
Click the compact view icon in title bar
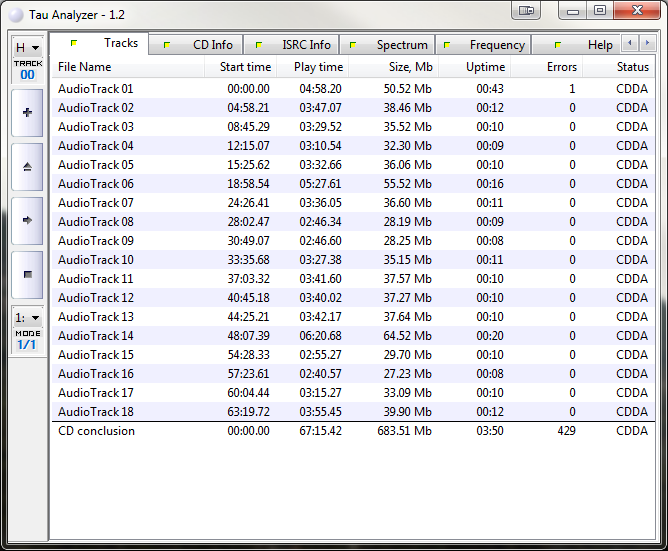coord(527,11)
